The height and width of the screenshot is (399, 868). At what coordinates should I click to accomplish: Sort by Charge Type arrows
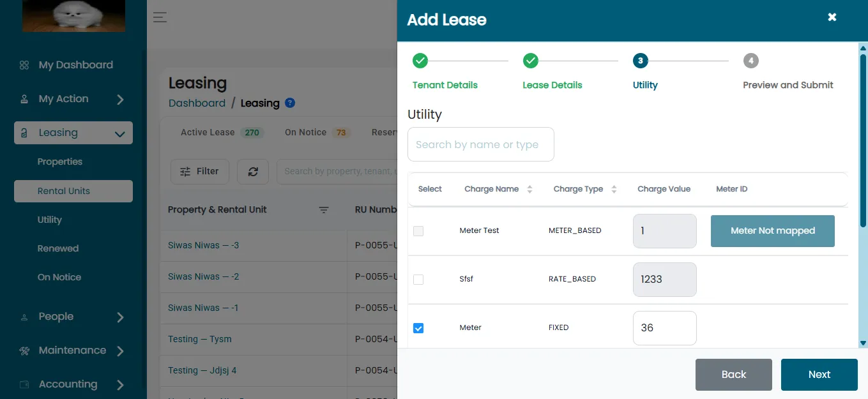click(614, 189)
